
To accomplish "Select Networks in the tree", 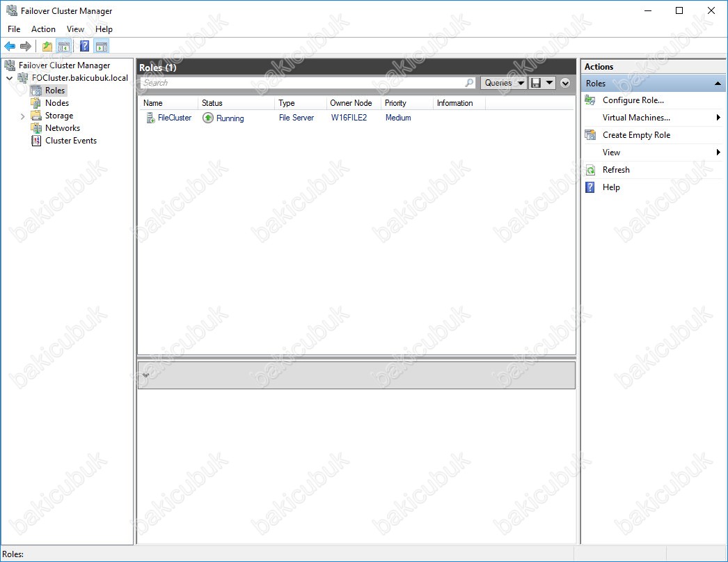I will pos(62,128).
